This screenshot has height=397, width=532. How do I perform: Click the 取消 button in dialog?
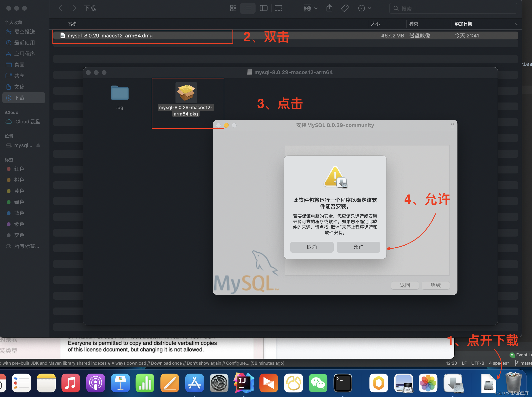[312, 247]
